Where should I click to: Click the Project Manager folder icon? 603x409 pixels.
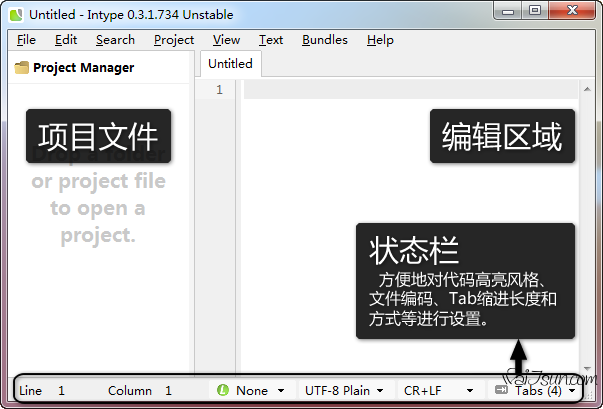coord(21,68)
